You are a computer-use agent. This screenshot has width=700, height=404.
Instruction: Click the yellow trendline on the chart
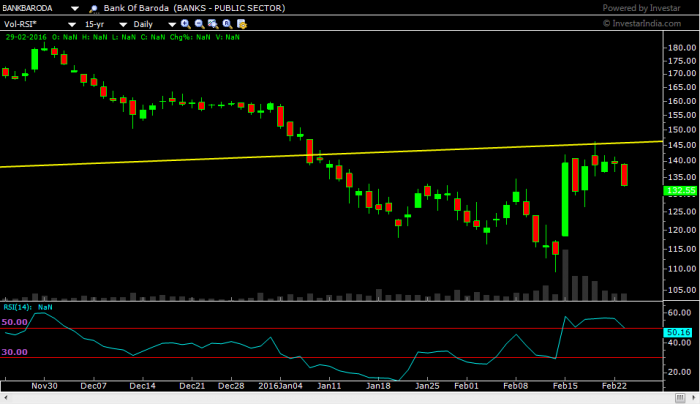(331, 154)
